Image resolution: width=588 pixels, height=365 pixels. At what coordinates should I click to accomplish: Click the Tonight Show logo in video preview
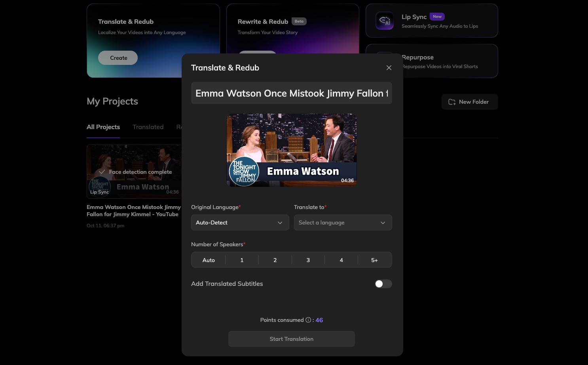244,172
